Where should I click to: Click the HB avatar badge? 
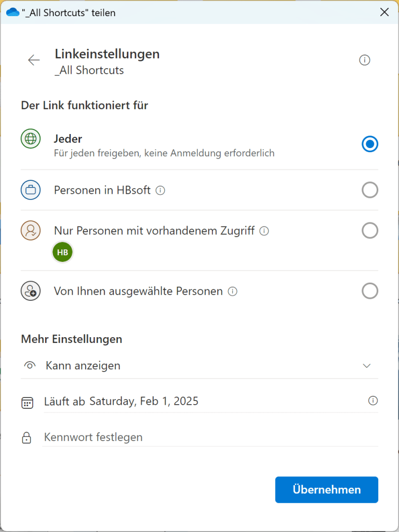click(62, 252)
